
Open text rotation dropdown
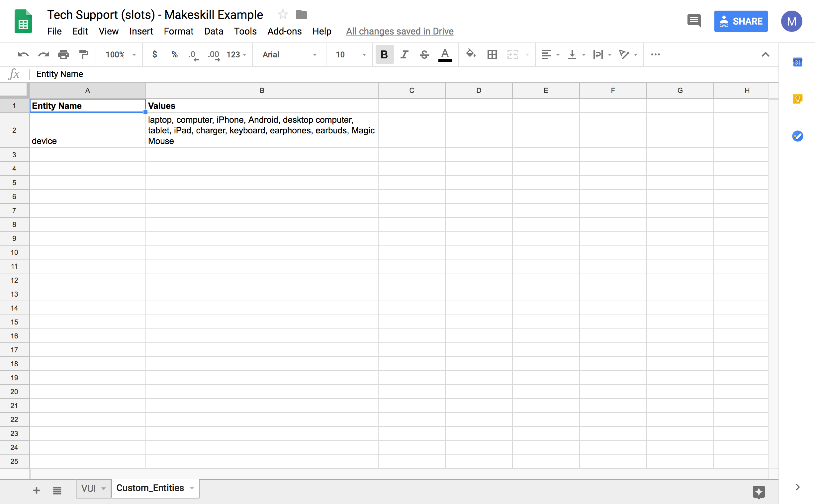628,54
